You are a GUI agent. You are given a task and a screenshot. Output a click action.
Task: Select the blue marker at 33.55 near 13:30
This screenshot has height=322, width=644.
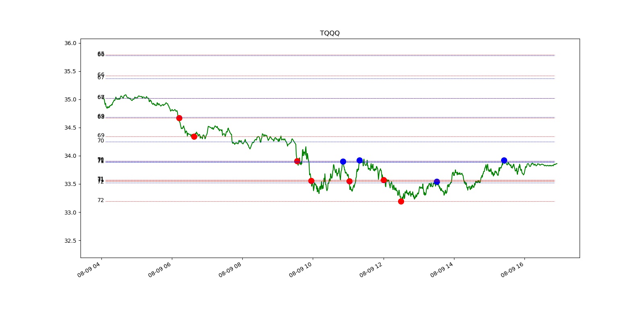[x=437, y=182]
